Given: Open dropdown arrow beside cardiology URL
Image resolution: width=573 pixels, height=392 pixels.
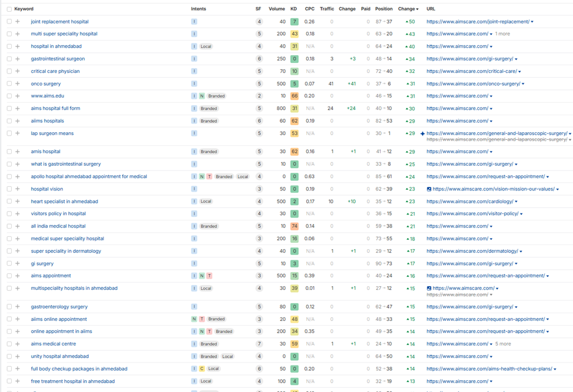Looking at the screenshot, I should tap(516, 202).
